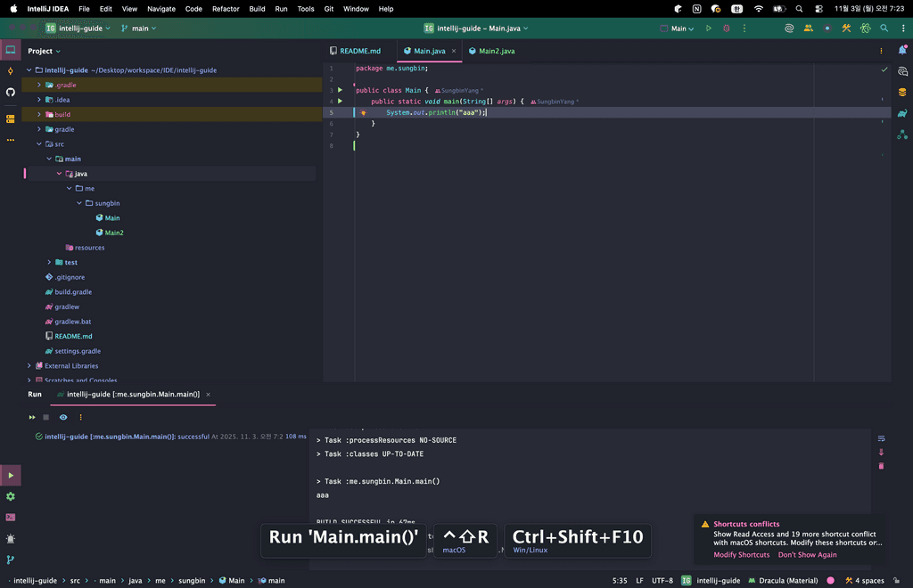Viewport: 913px width, 588px height.
Task: Click the GitHub icon in left sidebar
Action: [x=11, y=92]
